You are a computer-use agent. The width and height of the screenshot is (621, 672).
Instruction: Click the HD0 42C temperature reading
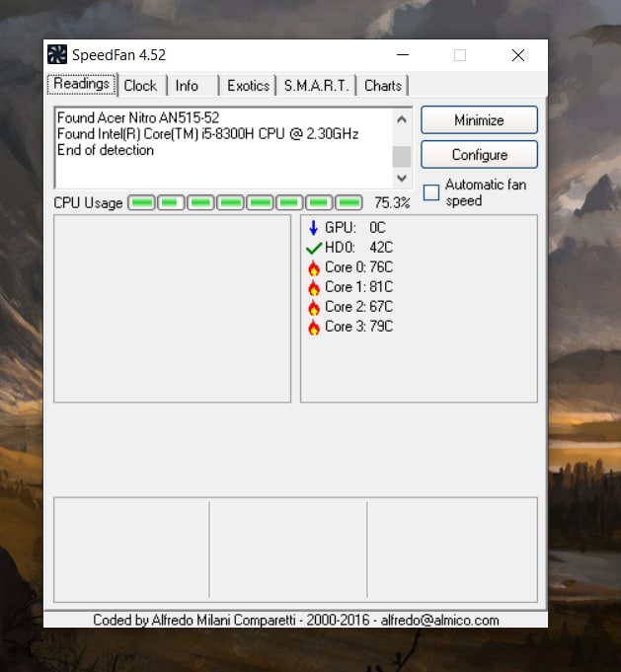pos(358,248)
